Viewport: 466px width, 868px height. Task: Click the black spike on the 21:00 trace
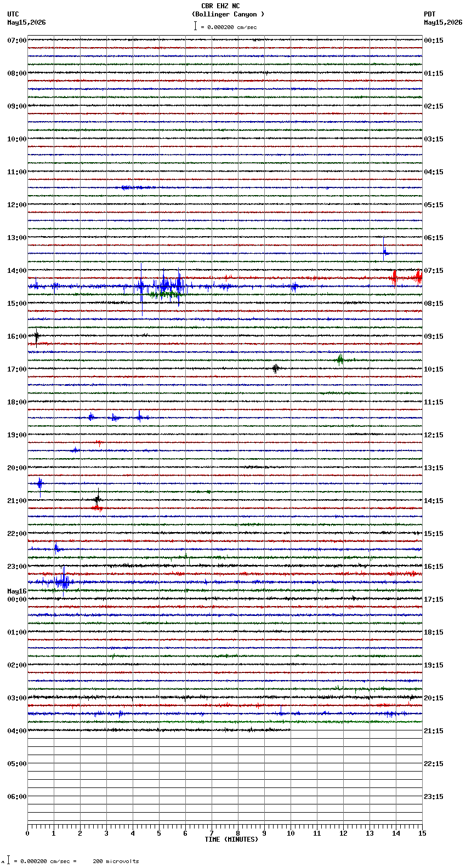(98, 499)
